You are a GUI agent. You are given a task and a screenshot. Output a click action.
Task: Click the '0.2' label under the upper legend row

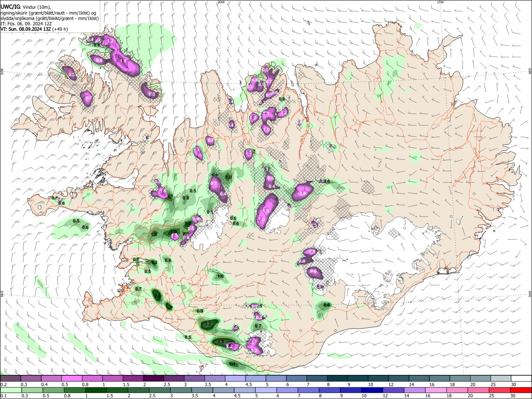click(x=3, y=384)
